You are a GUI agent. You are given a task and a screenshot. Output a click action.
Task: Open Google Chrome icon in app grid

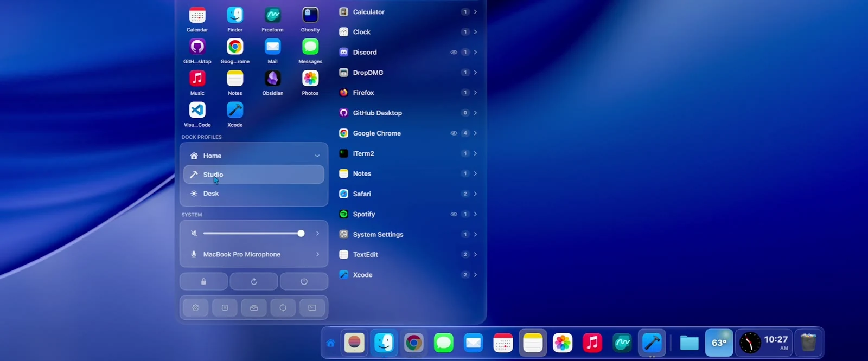pos(235,47)
